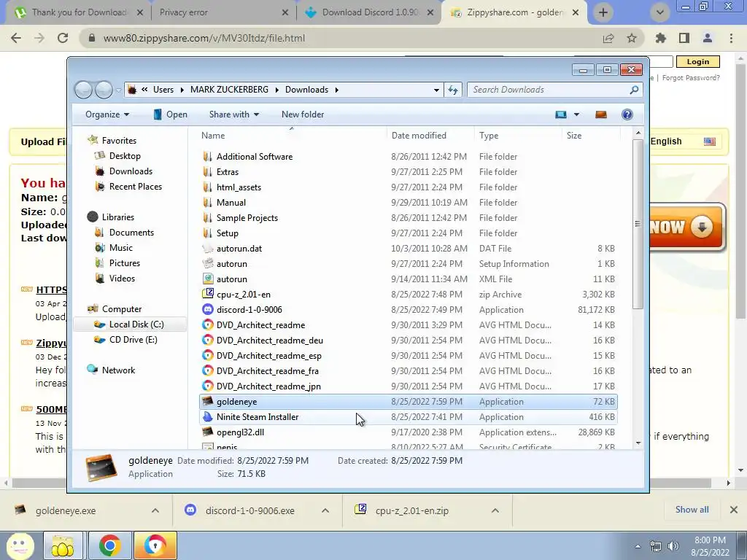Select the cpu-z_2.01-en zip icon
The width and height of the screenshot is (747, 560).
207,295
